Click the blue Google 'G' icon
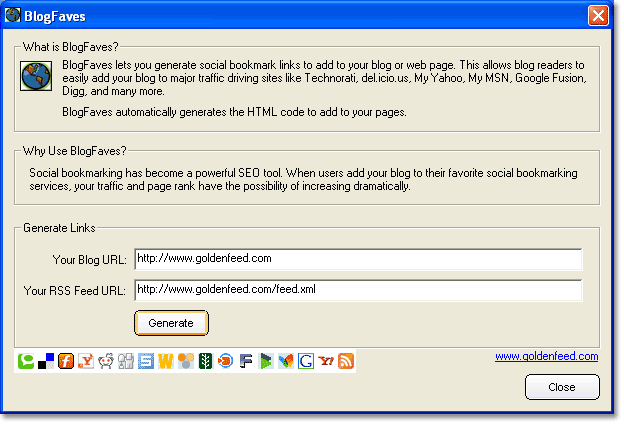 pyautogui.click(x=306, y=361)
